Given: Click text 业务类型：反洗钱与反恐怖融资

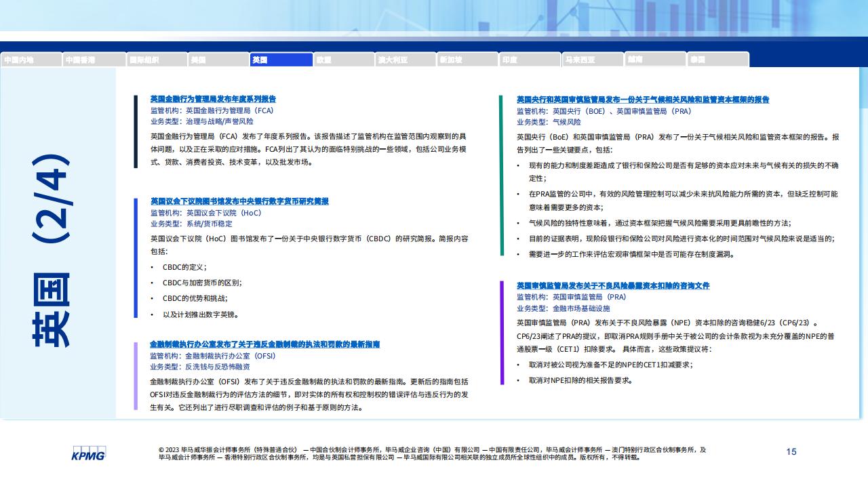Looking at the screenshot, I should pyautogui.click(x=199, y=367).
